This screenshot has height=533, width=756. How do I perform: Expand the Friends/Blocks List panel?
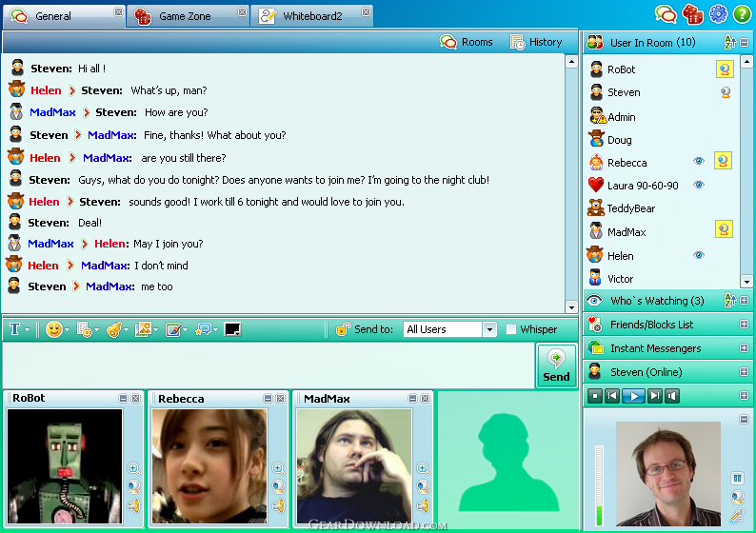744,325
